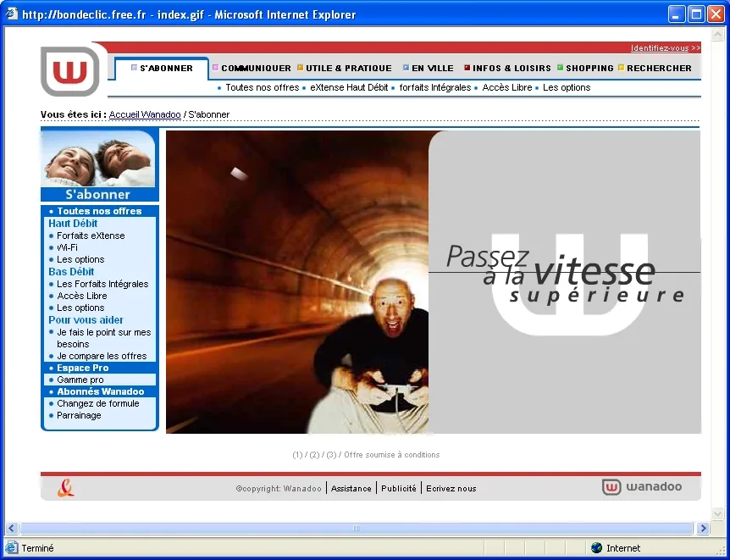
Task: Open Wi-Fi sidebar link
Action: point(67,247)
